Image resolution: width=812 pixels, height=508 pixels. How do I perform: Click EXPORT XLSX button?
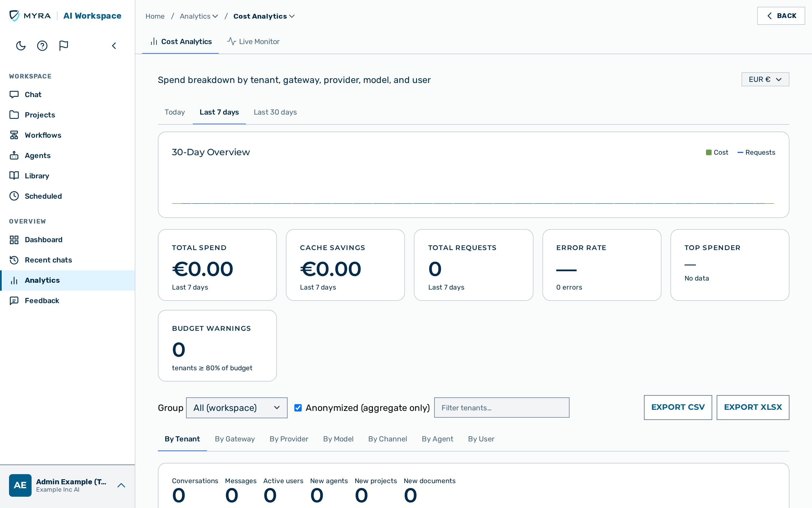click(753, 407)
